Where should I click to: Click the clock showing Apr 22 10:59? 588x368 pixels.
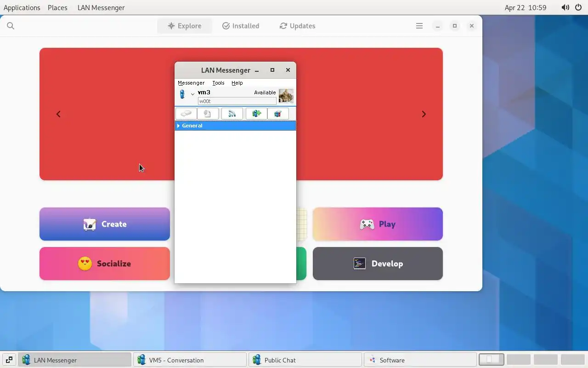click(x=526, y=7)
